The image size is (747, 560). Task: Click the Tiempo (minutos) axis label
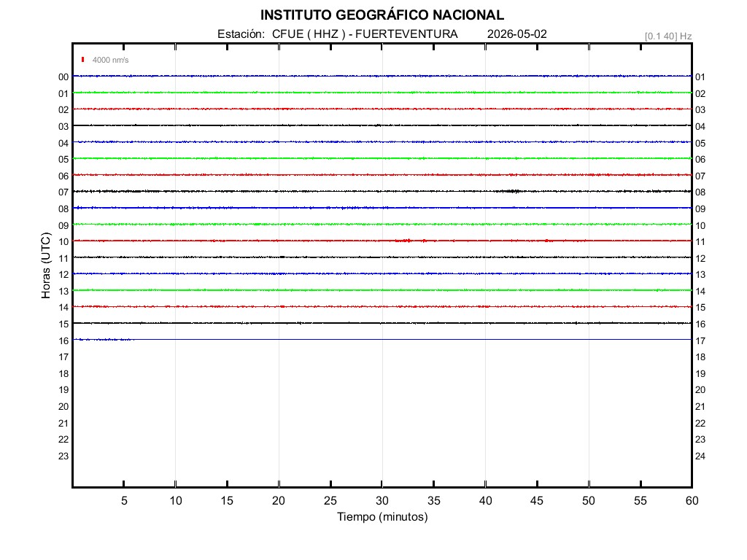[x=382, y=517]
